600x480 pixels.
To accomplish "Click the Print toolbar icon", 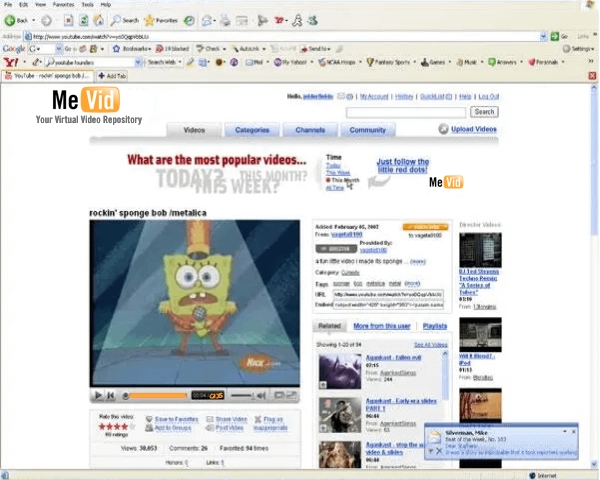I will pyautogui.click(x=225, y=20).
